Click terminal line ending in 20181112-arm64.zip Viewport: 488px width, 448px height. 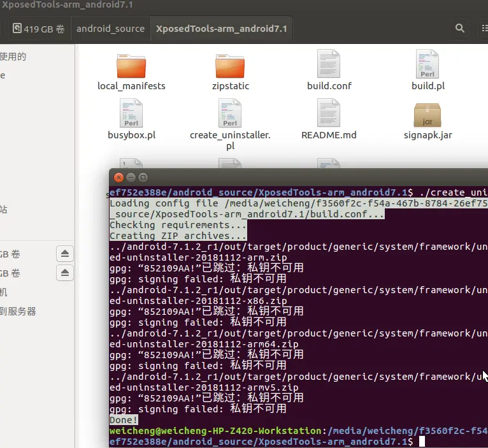click(204, 344)
